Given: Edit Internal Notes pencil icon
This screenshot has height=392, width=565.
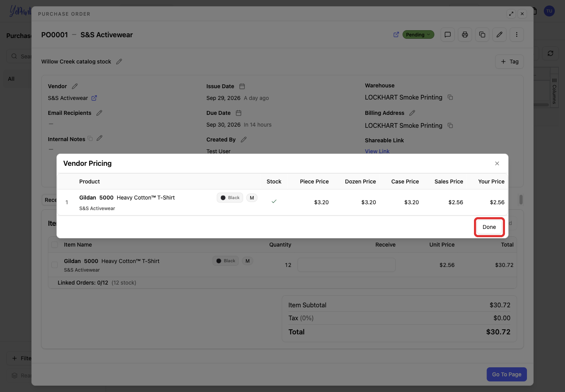Looking at the screenshot, I should point(100,138).
